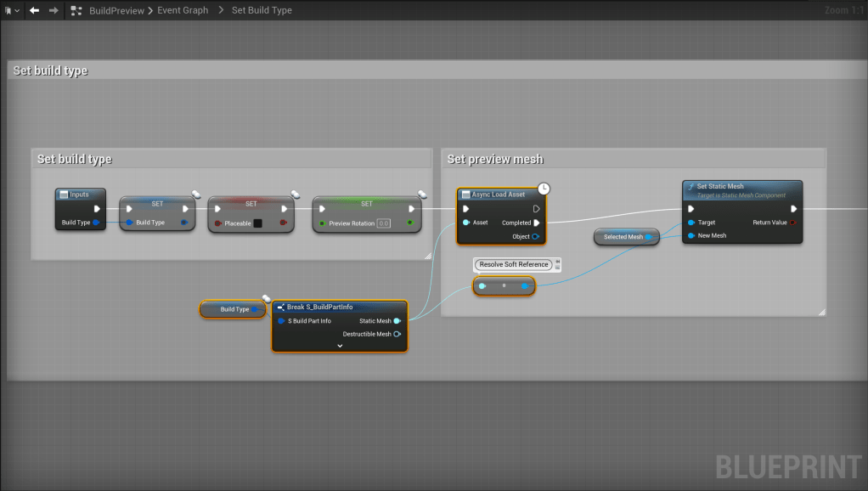Click the latent clock icon on Async Load Asset

point(544,188)
